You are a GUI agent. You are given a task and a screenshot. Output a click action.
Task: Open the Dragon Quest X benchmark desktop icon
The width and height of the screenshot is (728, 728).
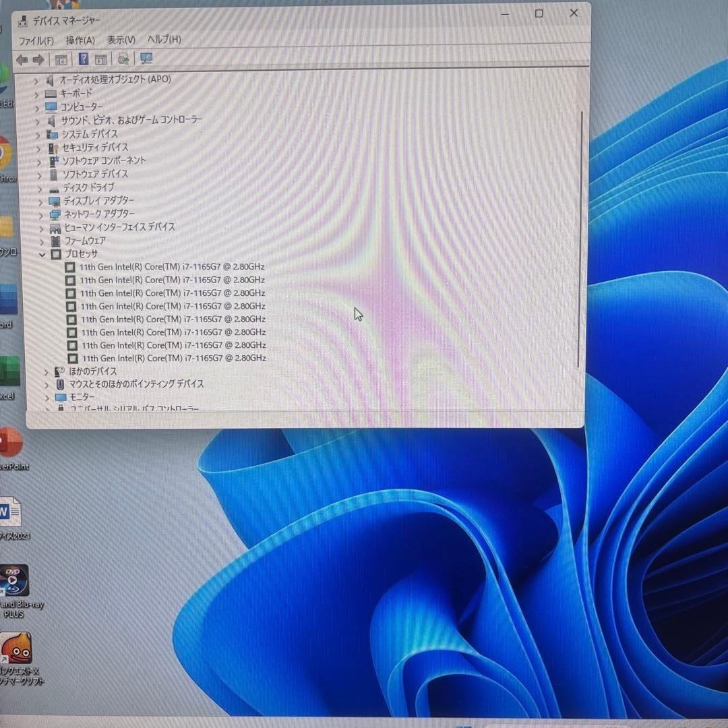pyautogui.click(x=16, y=648)
